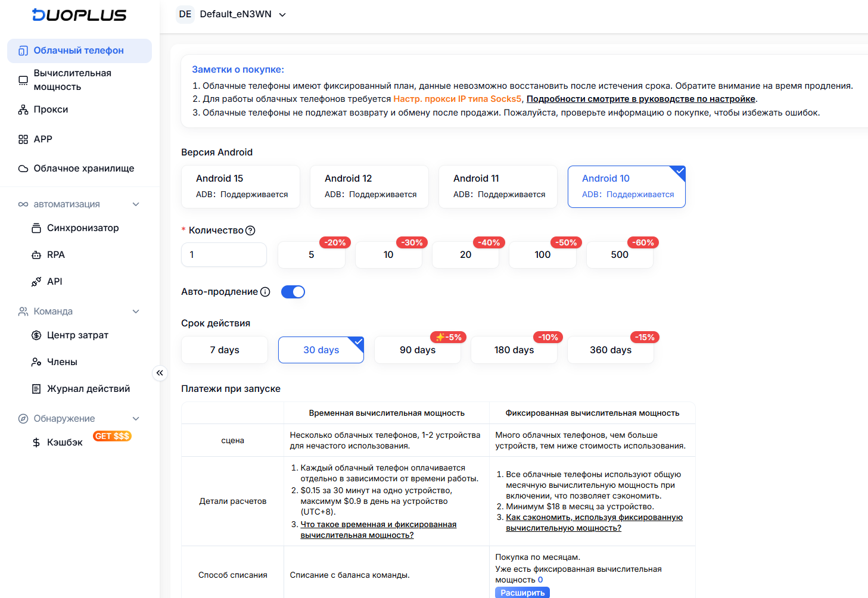Click the Вычислительная мощность monitor icon
868x598 pixels.
click(23, 80)
